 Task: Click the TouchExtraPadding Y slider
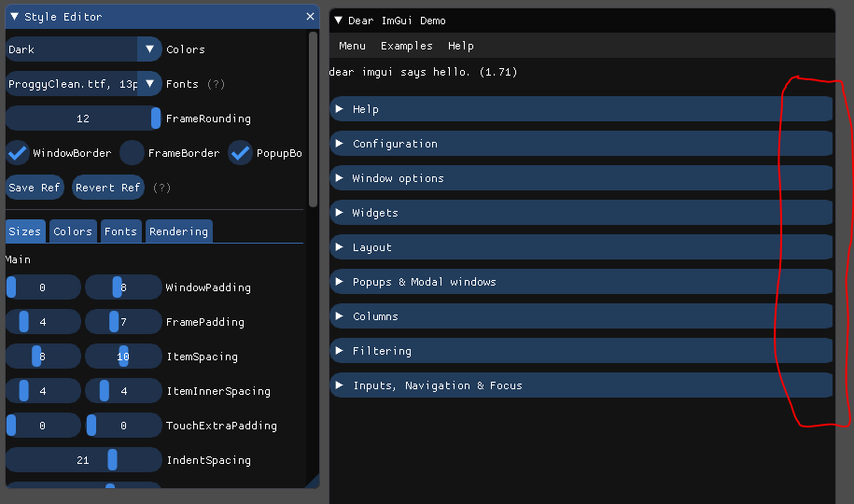tap(123, 426)
